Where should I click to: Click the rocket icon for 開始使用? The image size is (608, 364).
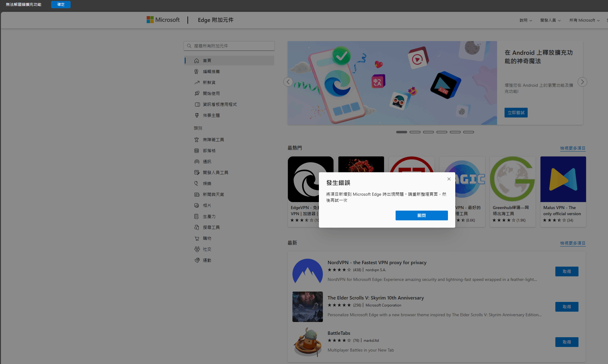(x=197, y=93)
